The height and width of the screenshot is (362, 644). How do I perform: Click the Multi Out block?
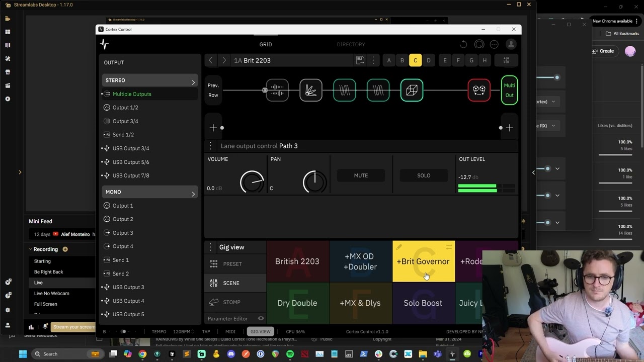[x=510, y=90]
